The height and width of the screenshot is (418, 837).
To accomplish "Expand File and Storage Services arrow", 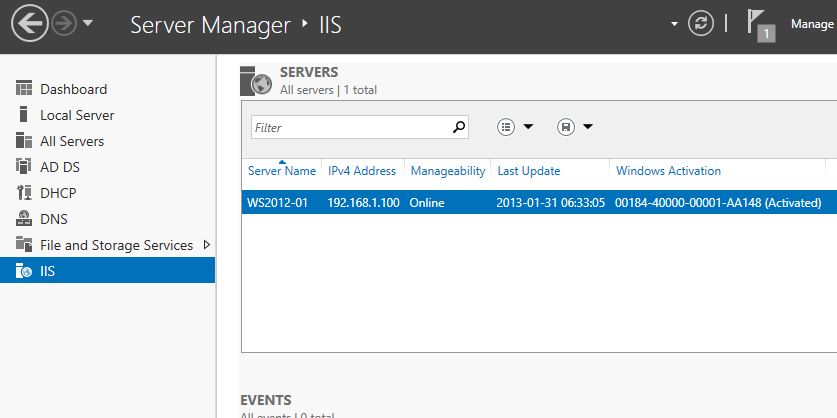I will pyautogui.click(x=207, y=245).
